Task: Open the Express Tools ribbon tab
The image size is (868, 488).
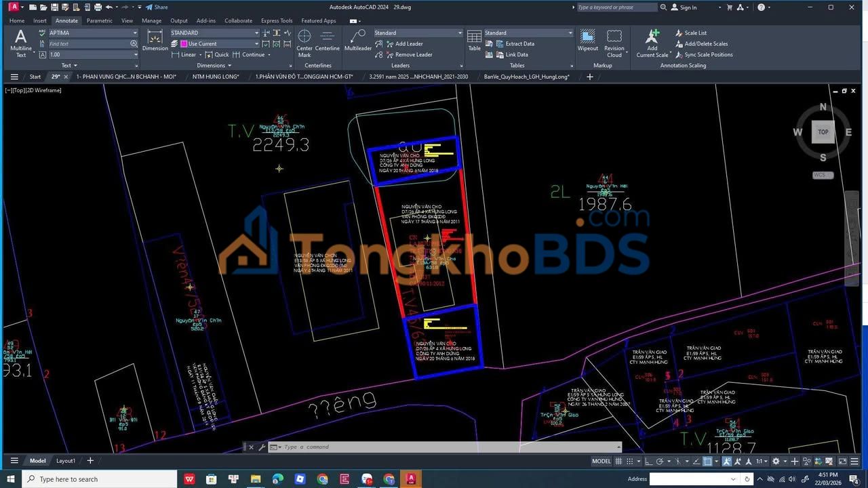Action: 276,20
